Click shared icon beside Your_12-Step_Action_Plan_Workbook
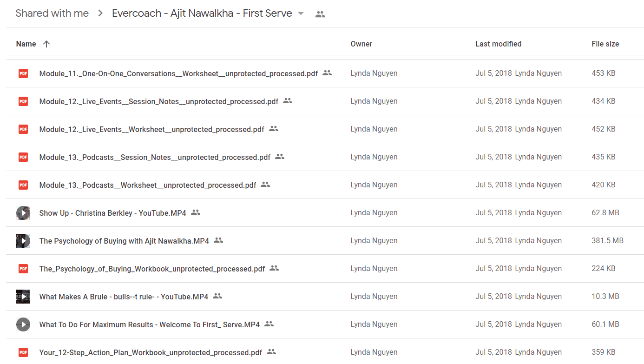The image size is (644, 364). (271, 352)
